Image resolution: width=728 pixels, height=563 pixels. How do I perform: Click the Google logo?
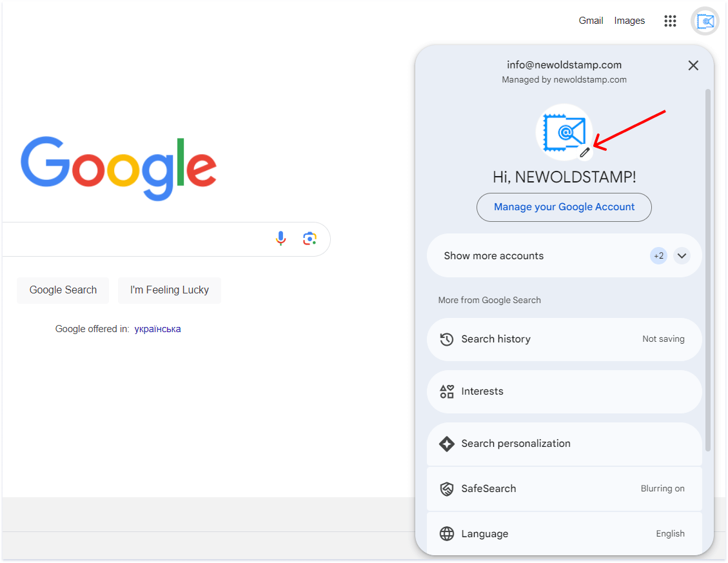[x=119, y=168]
